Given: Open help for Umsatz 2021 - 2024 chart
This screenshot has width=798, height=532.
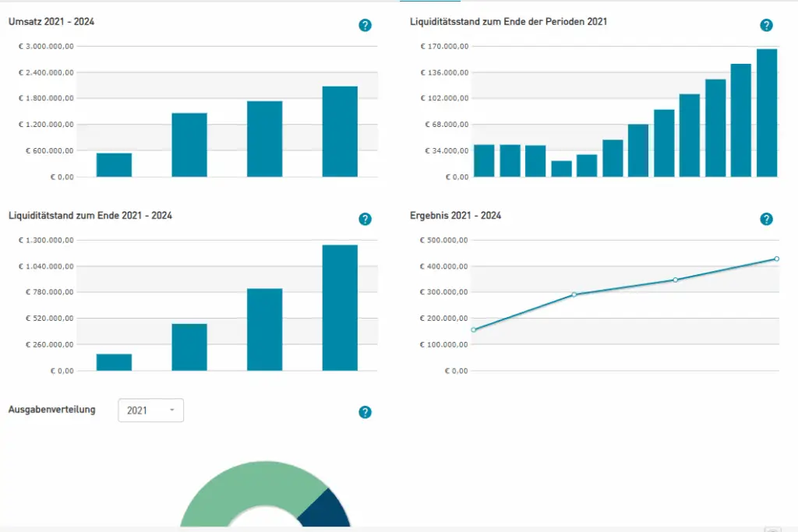Looking at the screenshot, I should (x=365, y=25).
